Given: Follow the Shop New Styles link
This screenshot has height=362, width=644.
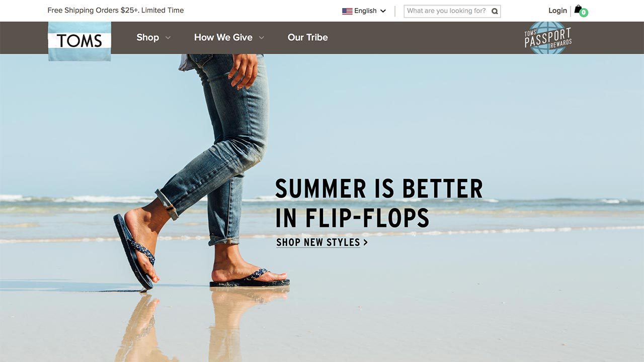Looking at the screenshot, I should pos(318,242).
